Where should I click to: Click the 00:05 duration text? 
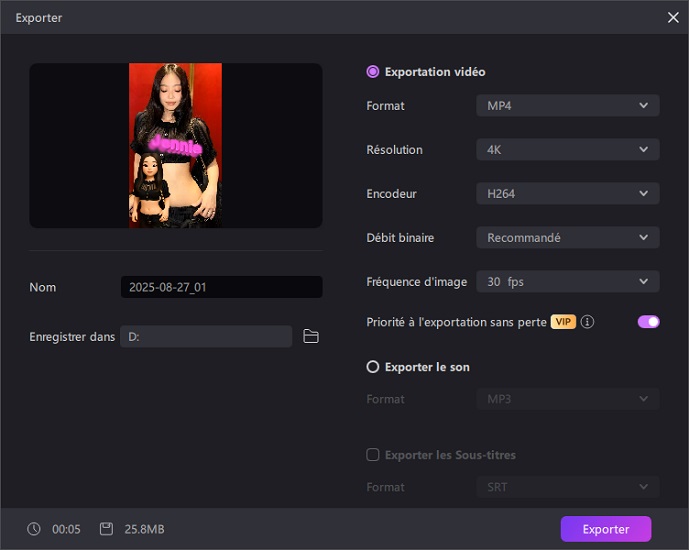[x=66, y=529]
